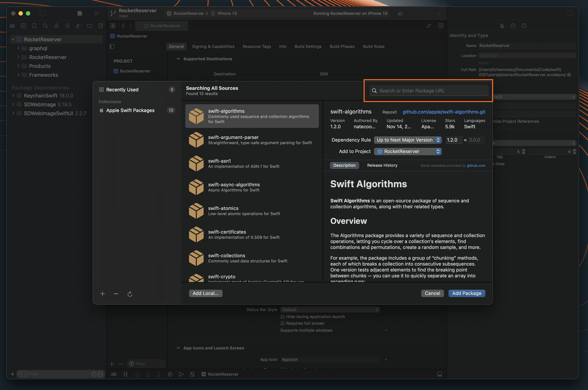This screenshot has height=390, width=588.
Task: Open the swift-algorithms GitHub repository link
Action: click(x=443, y=112)
